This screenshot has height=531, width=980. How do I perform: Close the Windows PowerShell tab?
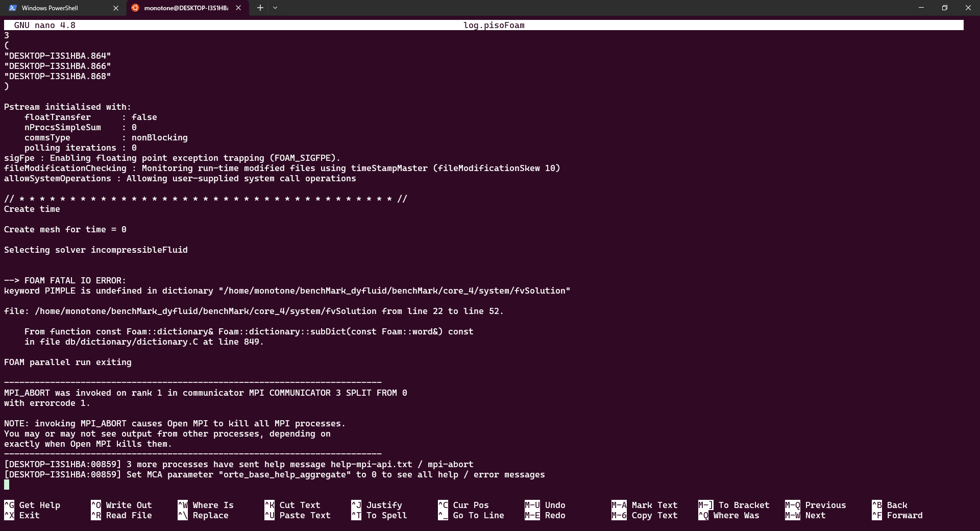[116, 8]
